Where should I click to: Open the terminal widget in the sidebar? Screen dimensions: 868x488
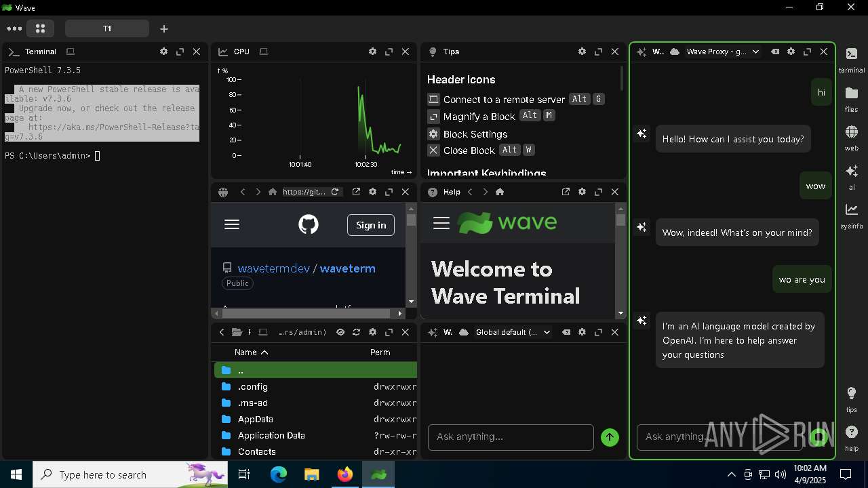(851, 60)
